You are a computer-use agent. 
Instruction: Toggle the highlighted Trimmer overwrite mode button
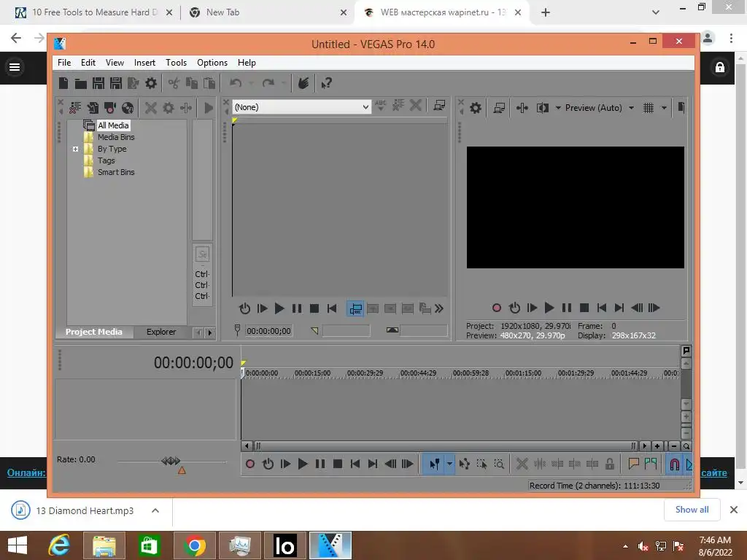point(355,308)
